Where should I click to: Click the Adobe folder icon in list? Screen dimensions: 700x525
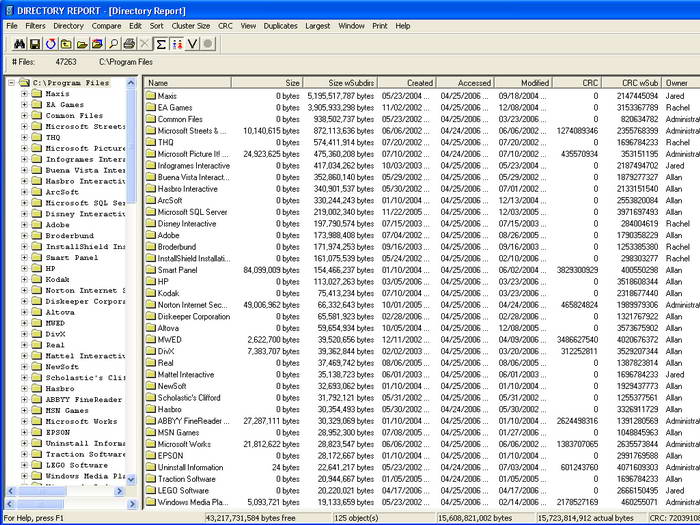pos(151,235)
